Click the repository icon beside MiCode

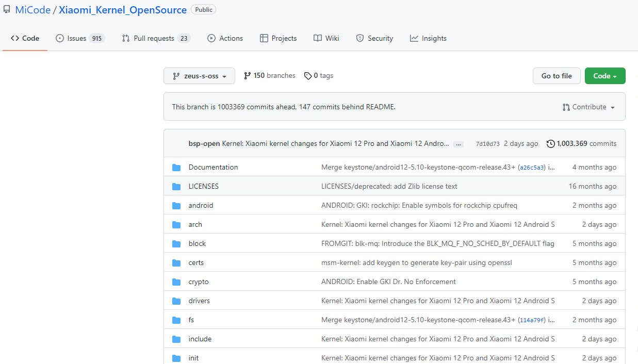7,10
